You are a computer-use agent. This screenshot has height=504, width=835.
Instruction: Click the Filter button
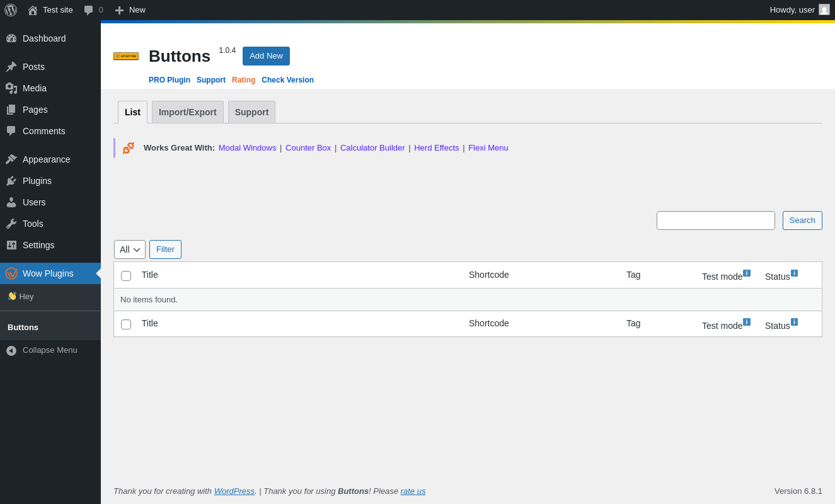[165, 249]
